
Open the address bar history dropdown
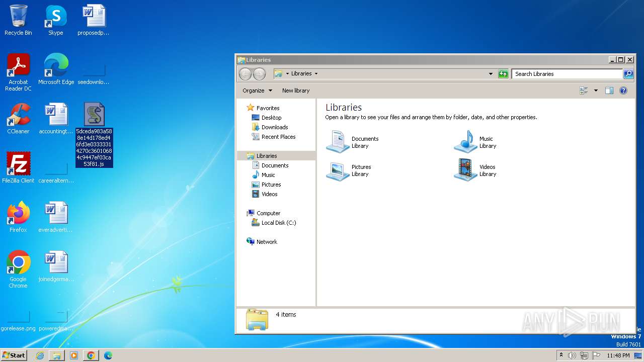pos(491,74)
